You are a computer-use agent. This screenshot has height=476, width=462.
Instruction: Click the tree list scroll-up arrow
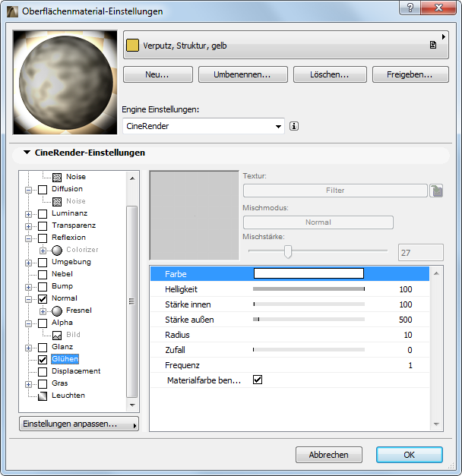click(132, 178)
